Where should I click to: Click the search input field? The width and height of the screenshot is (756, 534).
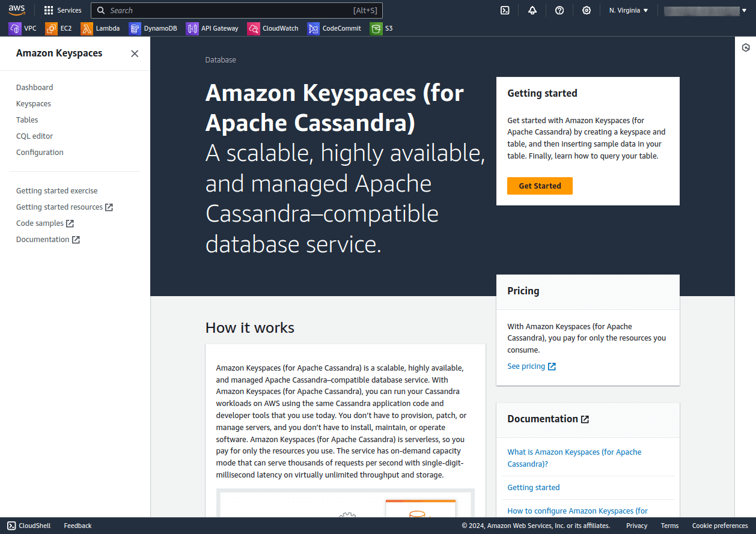(x=237, y=10)
